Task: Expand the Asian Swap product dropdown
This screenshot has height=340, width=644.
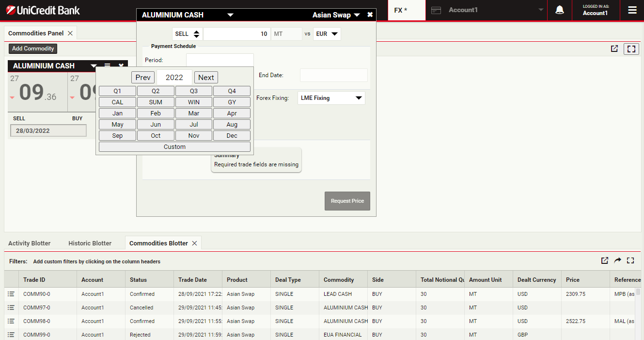Action: [x=336, y=15]
